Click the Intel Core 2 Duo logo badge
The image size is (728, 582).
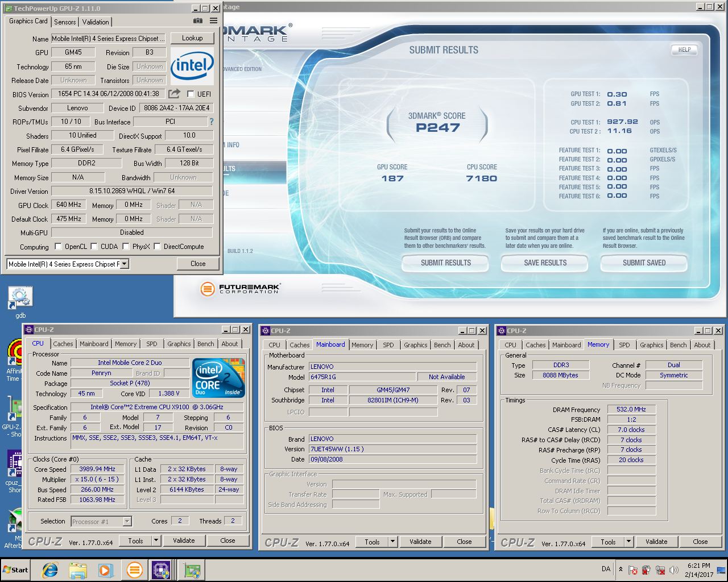pyautogui.click(x=218, y=377)
